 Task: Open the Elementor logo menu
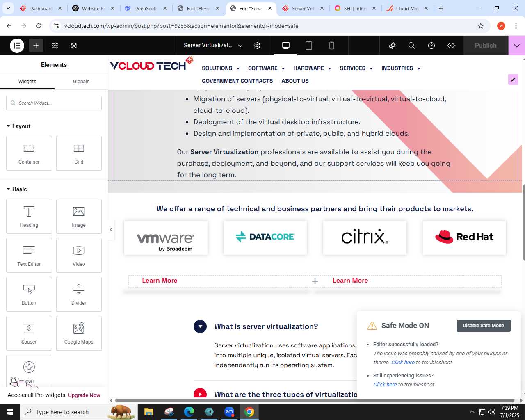(x=17, y=46)
